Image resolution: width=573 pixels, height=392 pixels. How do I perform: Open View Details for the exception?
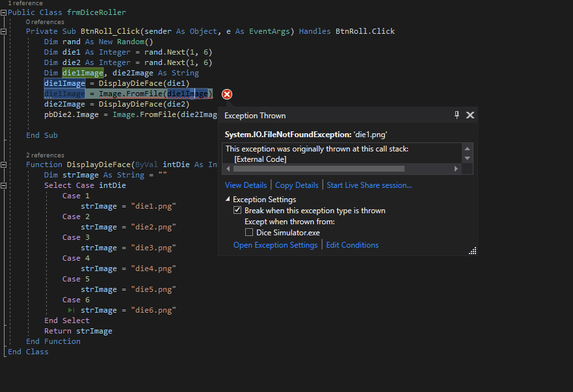pos(246,185)
